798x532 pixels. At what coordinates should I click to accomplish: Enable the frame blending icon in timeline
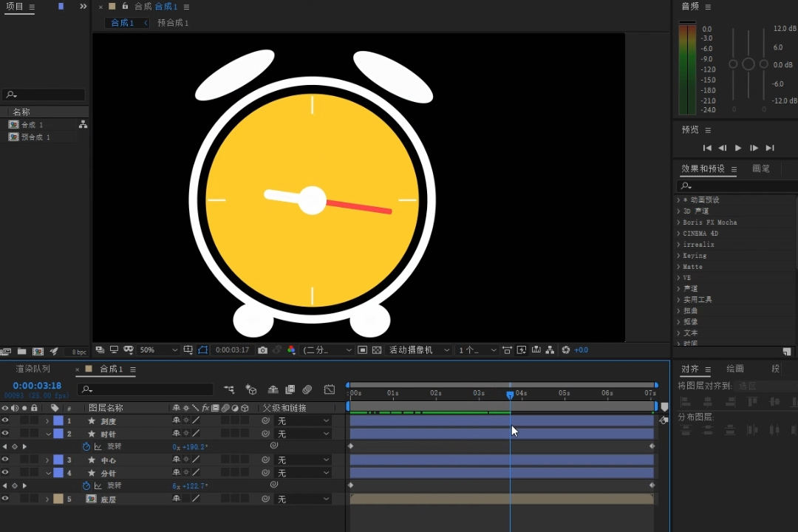(x=290, y=389)
